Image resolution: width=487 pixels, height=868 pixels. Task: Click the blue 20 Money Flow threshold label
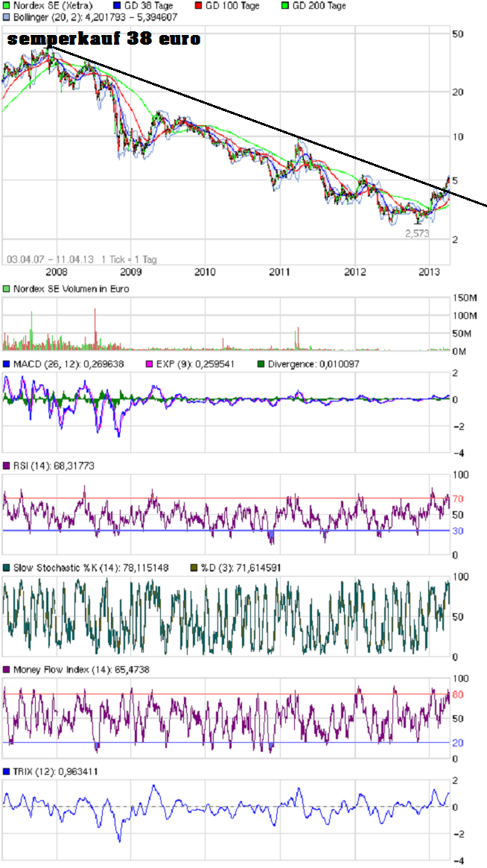tap(458, 742)
